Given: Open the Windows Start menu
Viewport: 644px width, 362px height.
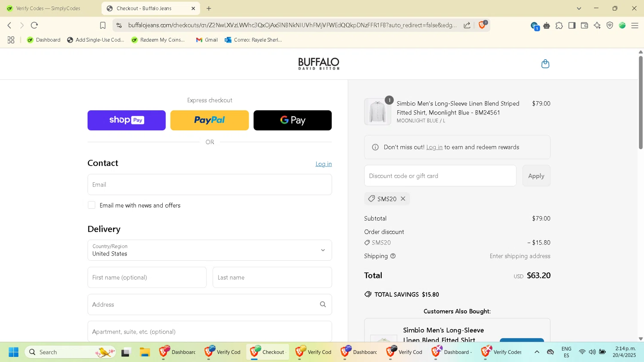Looking at the screenshot, I should (x=14, y=352).
